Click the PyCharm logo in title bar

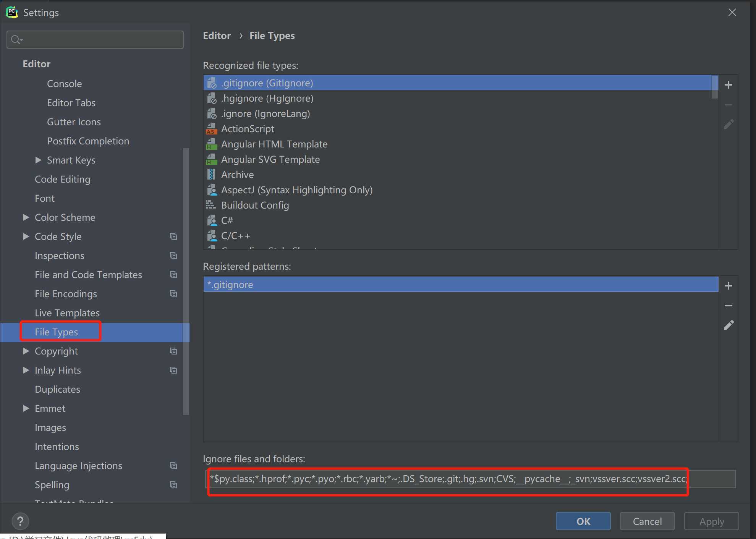[11, 12]
